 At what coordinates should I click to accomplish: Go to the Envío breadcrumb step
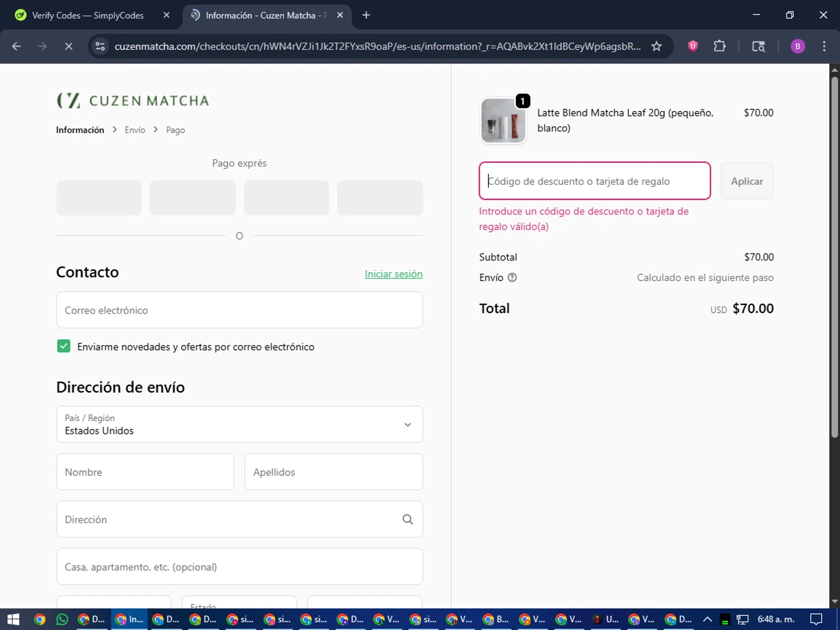[135, 130]
